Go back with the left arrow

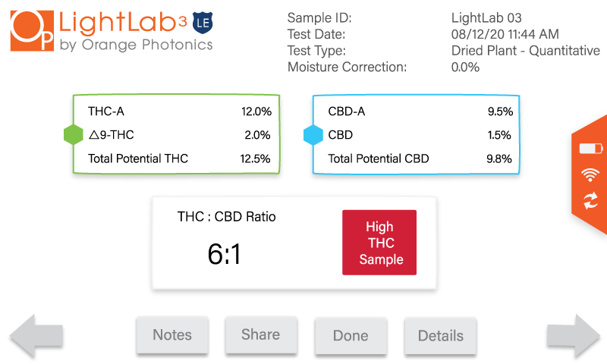(x=36, y=336)
